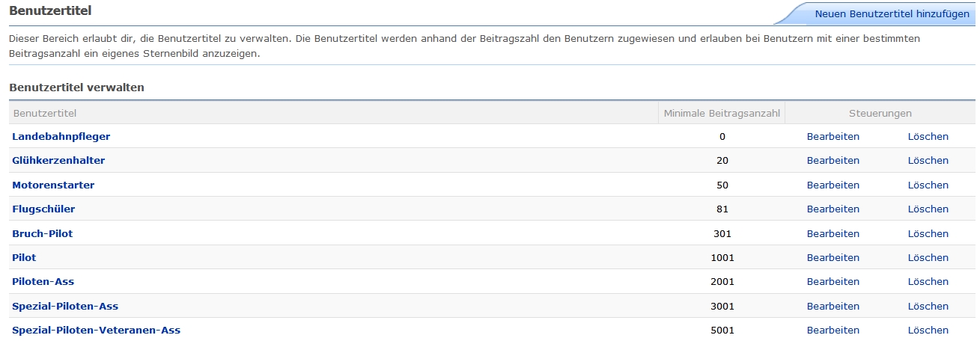
Task: Open the Piloten-Ass user title
Action: pyautogui.click(x=43, y=282)
